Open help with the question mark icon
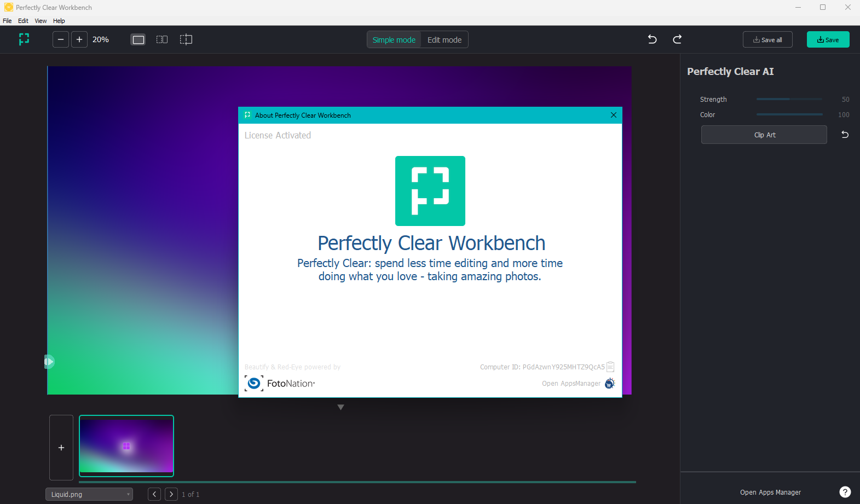860x504 pixels. point(845,493)
